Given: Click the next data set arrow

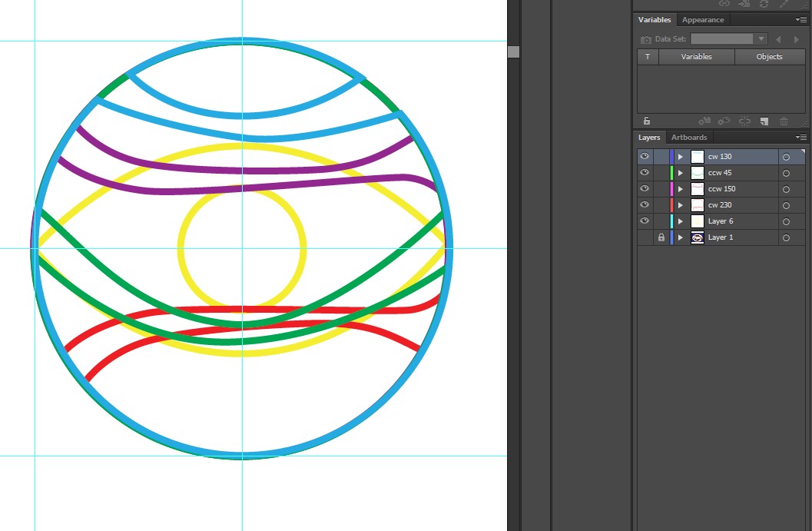Looking at the screenshot, I should [x=797, y=38].
